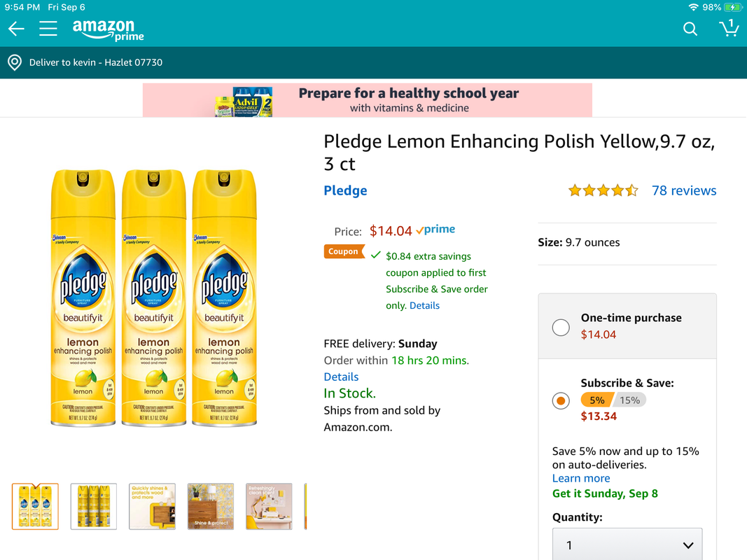Select the 'Shine & protect' thumbnail image
This screenshot has height=560, width=747.
point(211,506)
